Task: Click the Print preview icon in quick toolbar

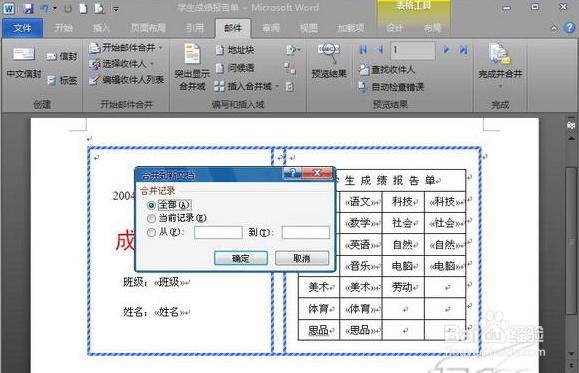Action: point(99,8)
